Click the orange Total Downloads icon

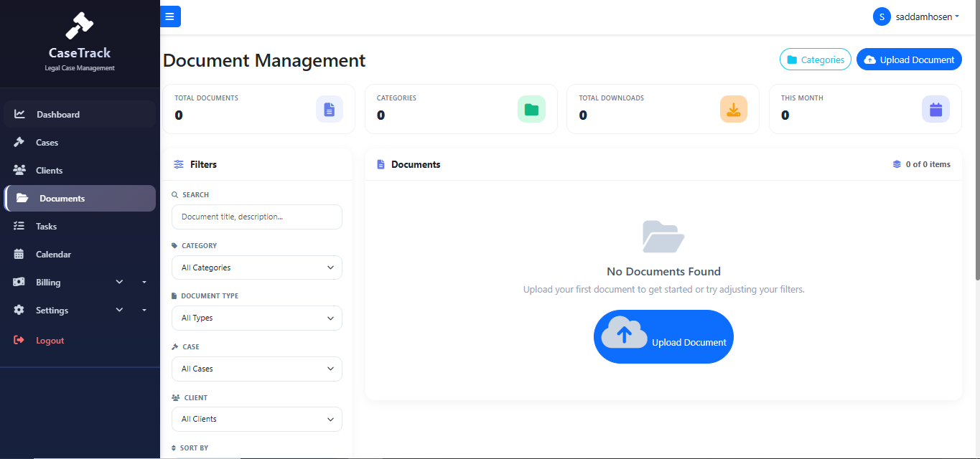click(x=734, y=109)
